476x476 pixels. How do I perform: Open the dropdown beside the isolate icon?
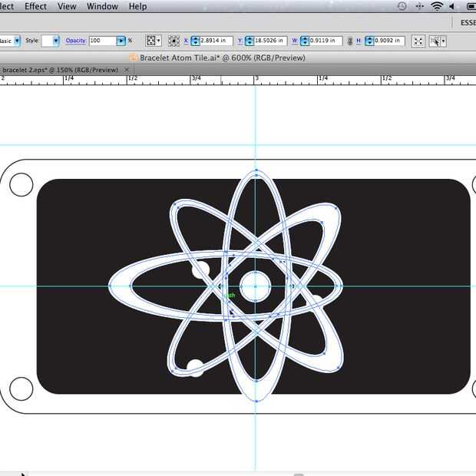[444, 41]
